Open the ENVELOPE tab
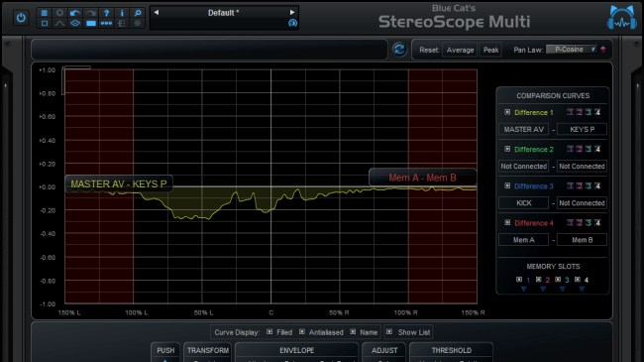644x362 pixels. point(296,351)
